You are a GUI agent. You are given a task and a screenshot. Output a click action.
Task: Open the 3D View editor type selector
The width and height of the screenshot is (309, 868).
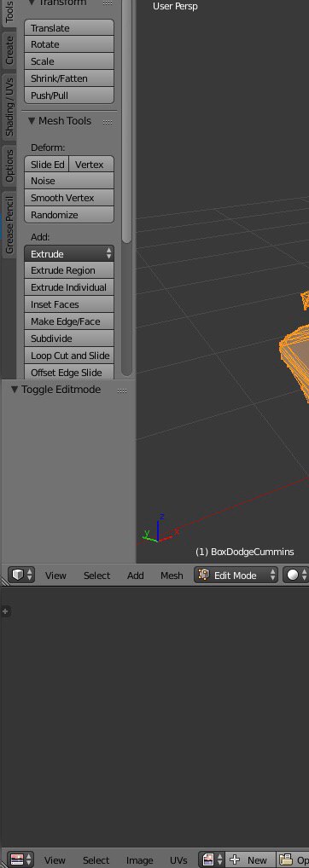tap(22, 575)
